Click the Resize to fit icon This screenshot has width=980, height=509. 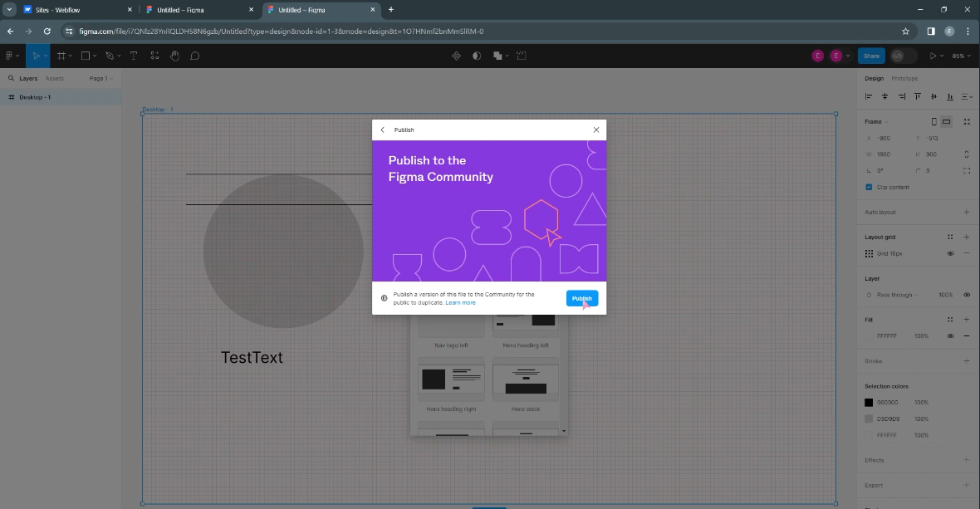pos(967,122)
